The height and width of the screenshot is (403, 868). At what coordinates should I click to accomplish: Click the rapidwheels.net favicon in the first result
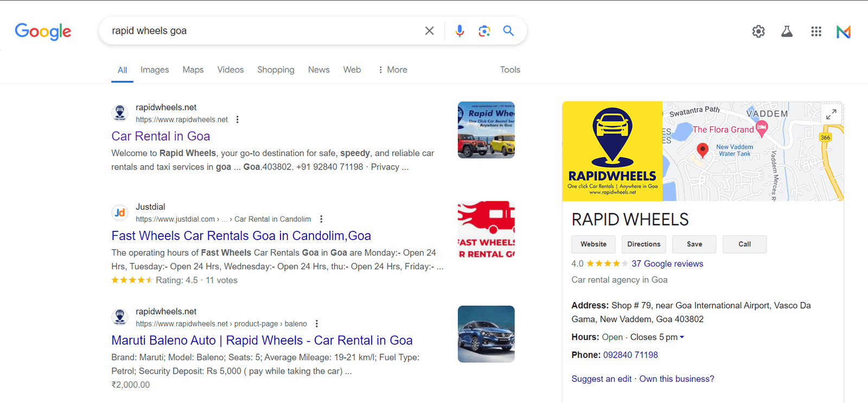(x=120, y=113)
